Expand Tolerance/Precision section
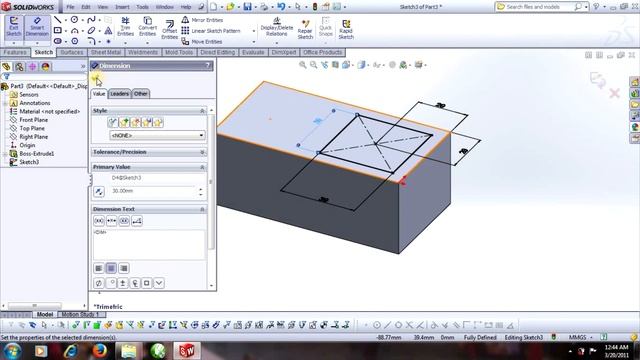640x360 pixels. (x=202, y=152)
